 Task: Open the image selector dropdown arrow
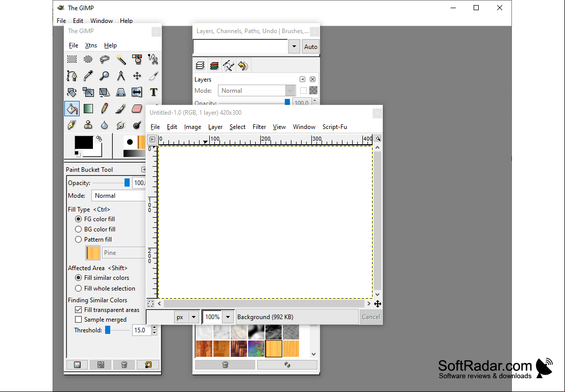294,46
